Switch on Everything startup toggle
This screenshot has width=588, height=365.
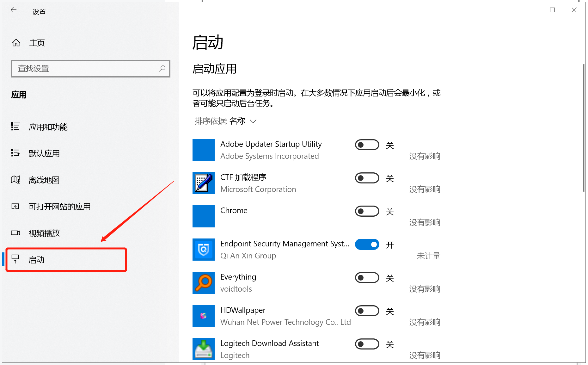click(367, 278)
